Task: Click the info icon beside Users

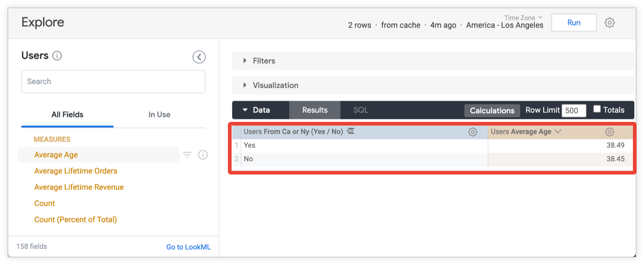Action: pyautogui.click(x=57, y=56)
